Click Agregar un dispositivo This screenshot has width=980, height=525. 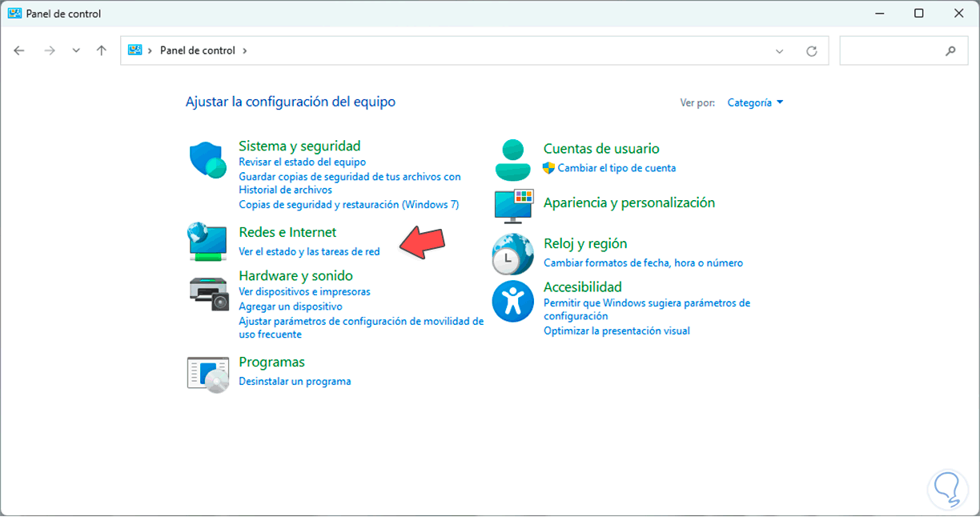coord(291,307)
